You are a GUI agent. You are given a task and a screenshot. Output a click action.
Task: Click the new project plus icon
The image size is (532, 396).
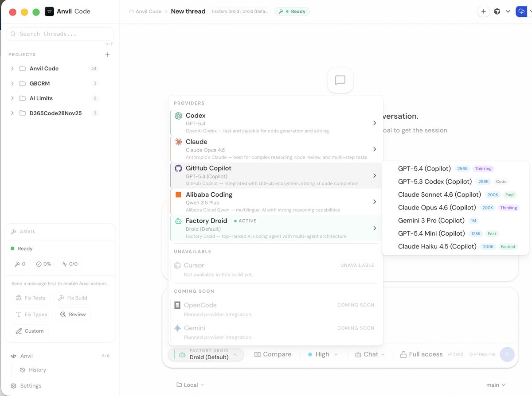click(107, 54)
